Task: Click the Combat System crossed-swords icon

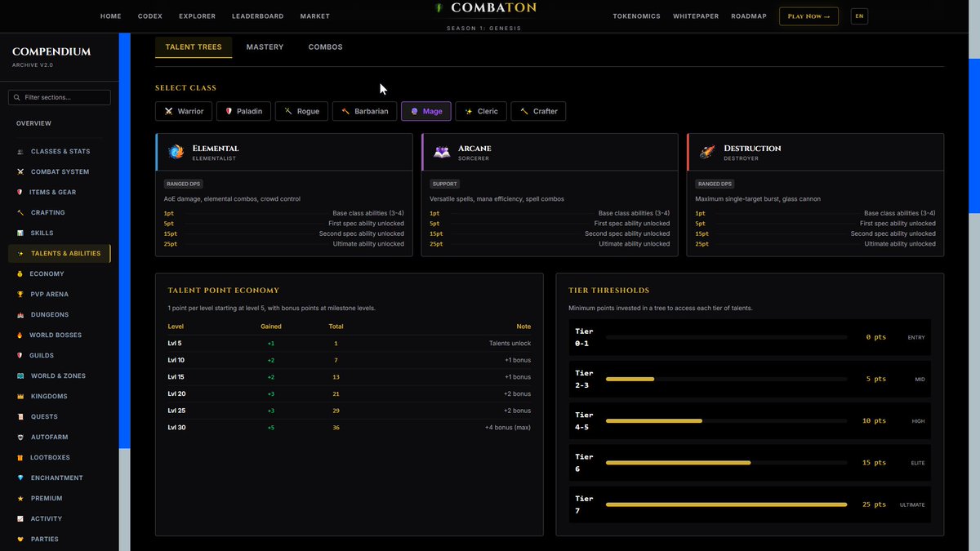Action: [20, 172]
